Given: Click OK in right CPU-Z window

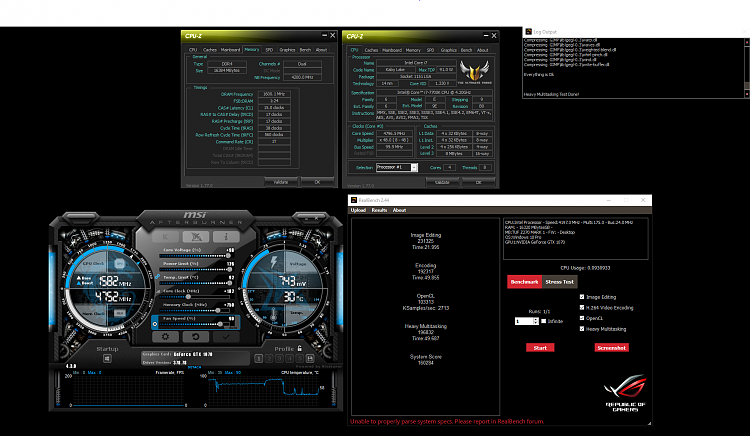Looking at the screenshot, I should [478, 182].
